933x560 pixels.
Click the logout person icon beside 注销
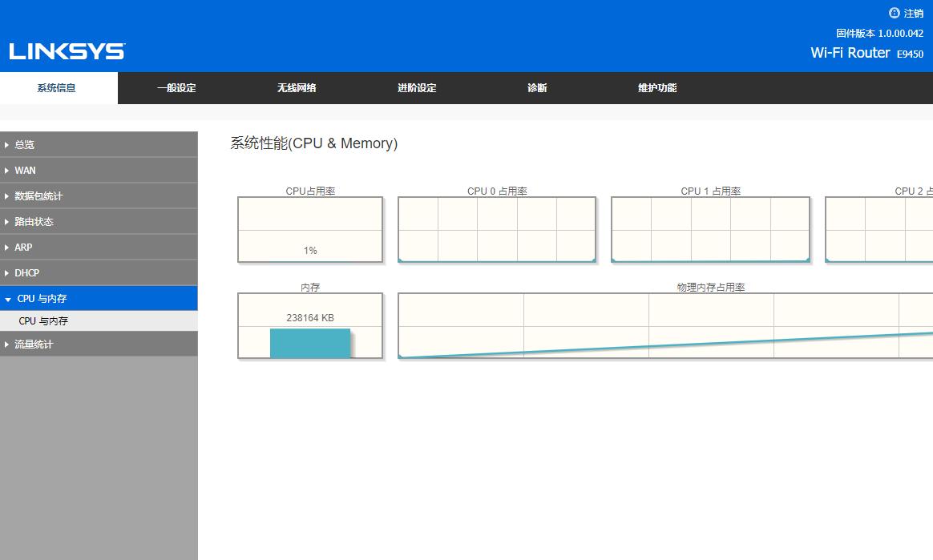895,13
